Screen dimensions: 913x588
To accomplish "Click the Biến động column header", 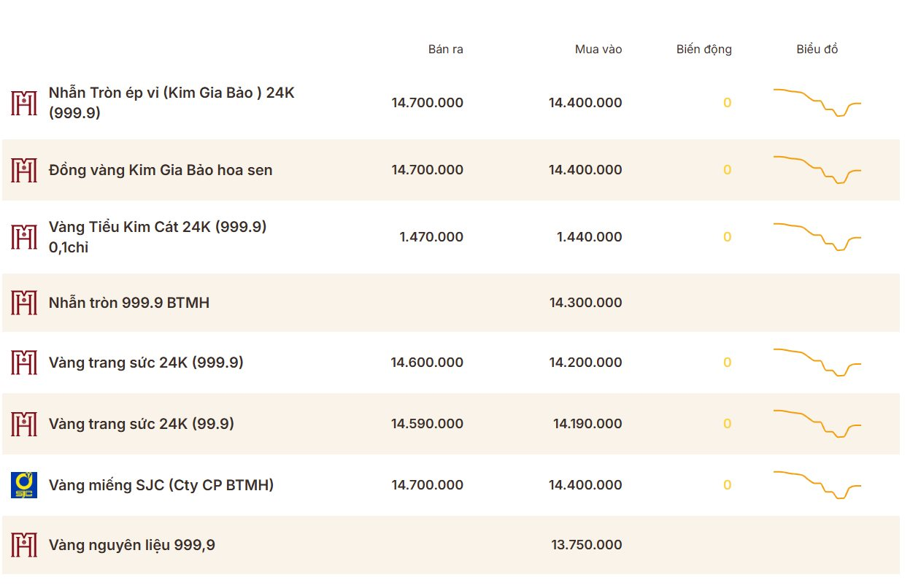I will pos(704,50).
